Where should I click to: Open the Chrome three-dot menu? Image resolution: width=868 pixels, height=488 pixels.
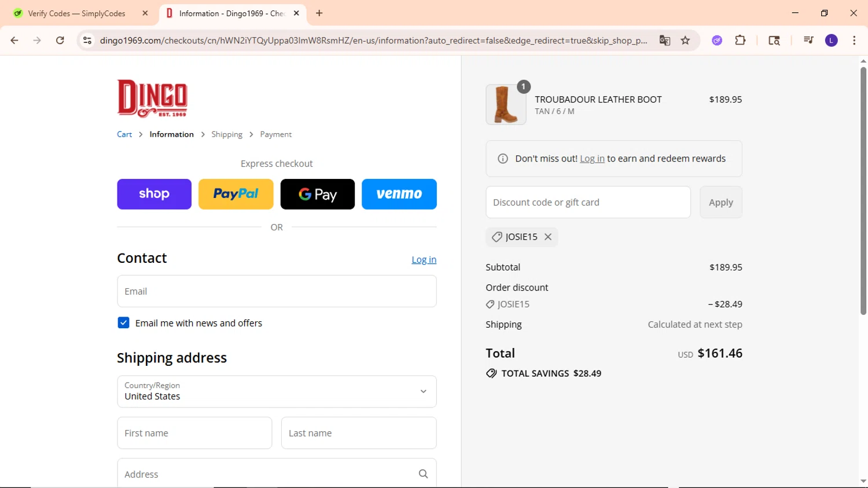pos(854,41)
